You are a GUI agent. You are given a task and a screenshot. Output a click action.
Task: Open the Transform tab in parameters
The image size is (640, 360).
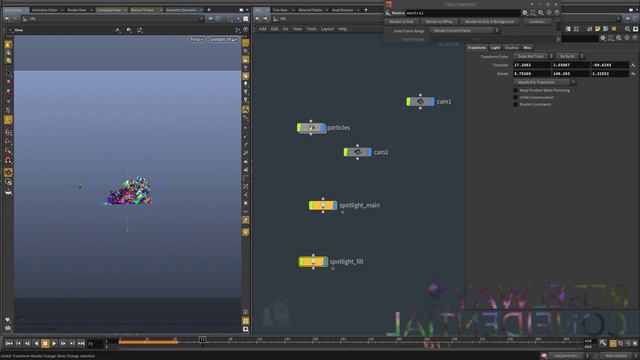[477, 48]
